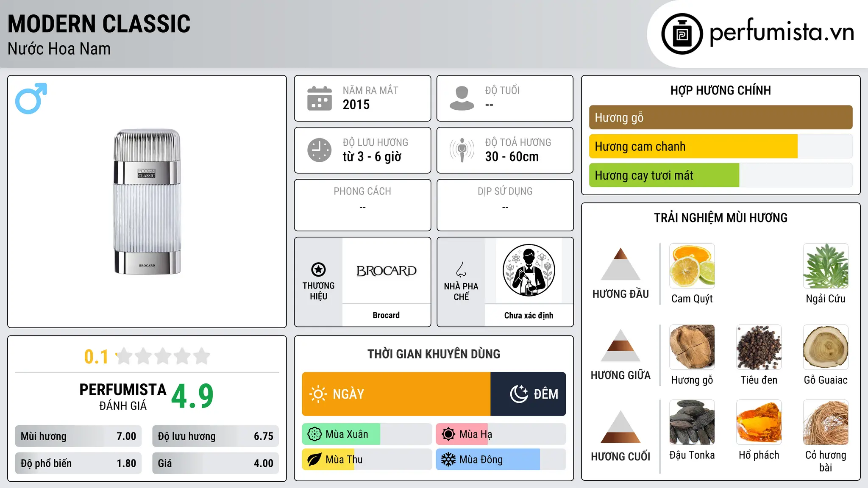Click the orange Ngày usage bar
Image resolution: width=868 pixels, height=488 pixels.
pyautogui.click(x=396, y=394)
